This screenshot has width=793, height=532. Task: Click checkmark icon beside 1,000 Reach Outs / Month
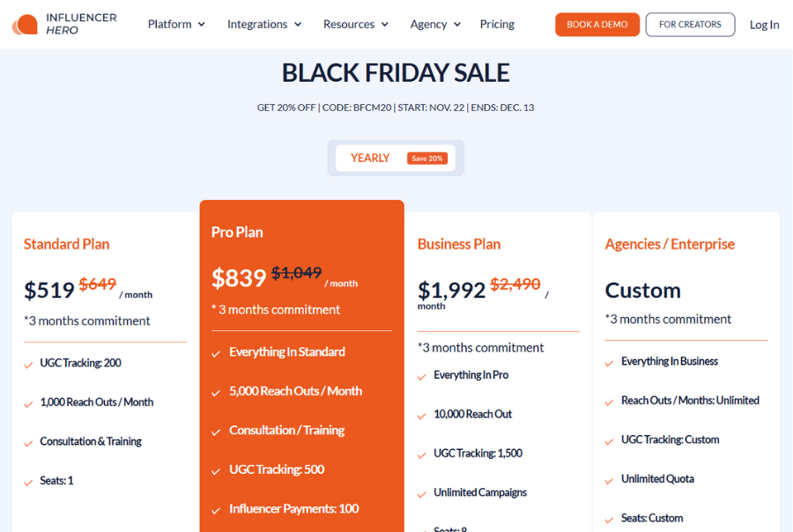[29, 403]
